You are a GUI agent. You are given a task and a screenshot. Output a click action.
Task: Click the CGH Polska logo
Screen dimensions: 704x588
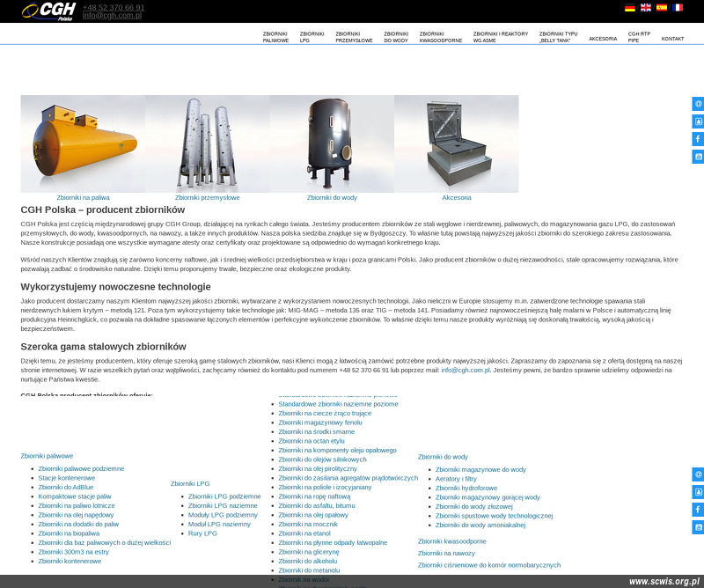49,11
